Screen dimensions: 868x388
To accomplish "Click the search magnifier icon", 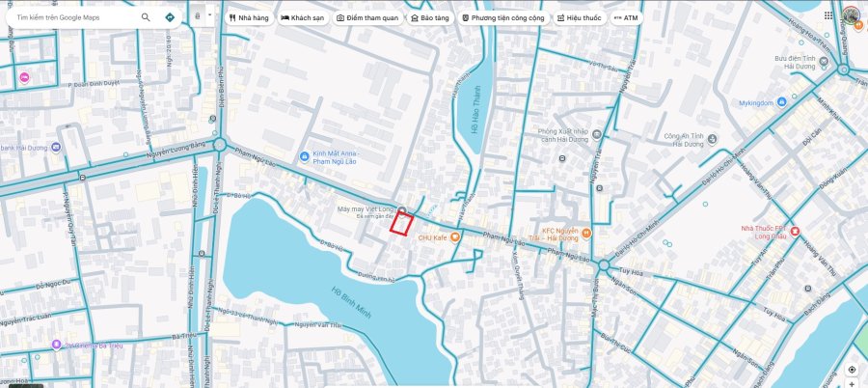I will coord(146,17).
